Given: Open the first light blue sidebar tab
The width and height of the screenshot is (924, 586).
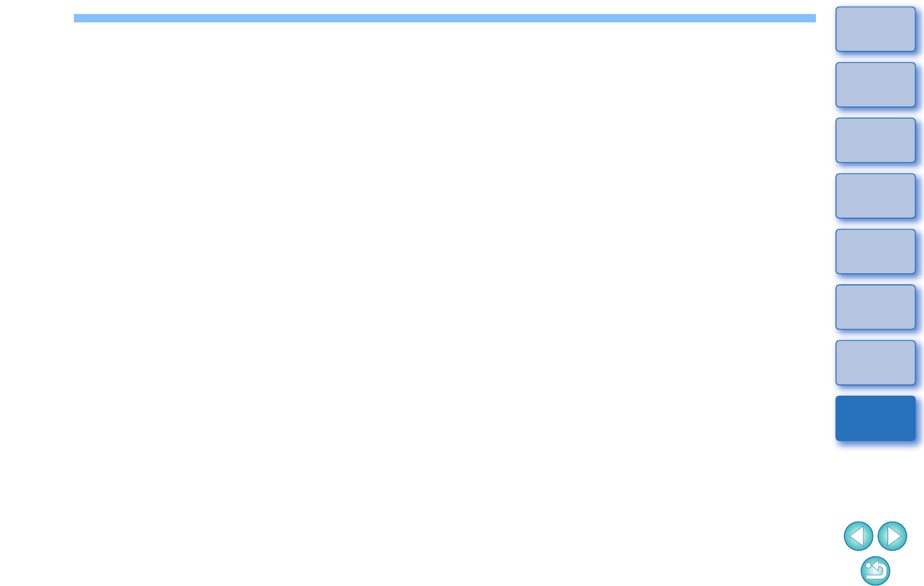Looking at the screenshot, I should coord(875,29).
